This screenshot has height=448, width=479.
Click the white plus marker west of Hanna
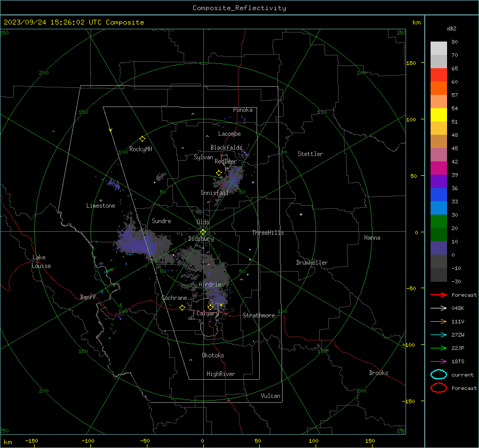tap(301, 214)
